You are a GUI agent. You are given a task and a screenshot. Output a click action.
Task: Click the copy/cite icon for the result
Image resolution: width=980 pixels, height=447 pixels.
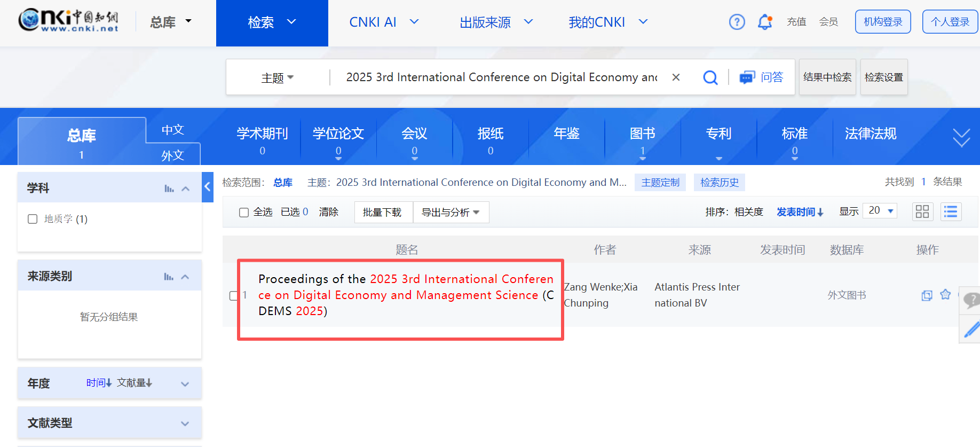pos(927,295)
